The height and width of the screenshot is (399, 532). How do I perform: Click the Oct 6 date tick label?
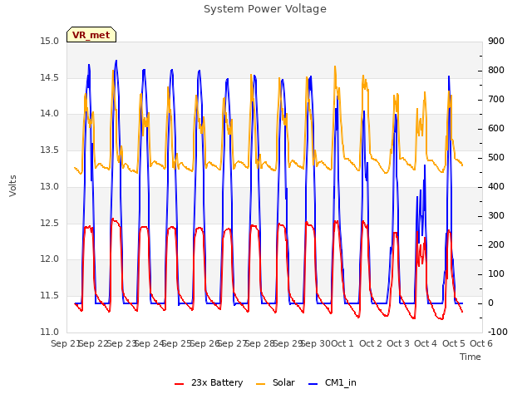pos(481,343)
